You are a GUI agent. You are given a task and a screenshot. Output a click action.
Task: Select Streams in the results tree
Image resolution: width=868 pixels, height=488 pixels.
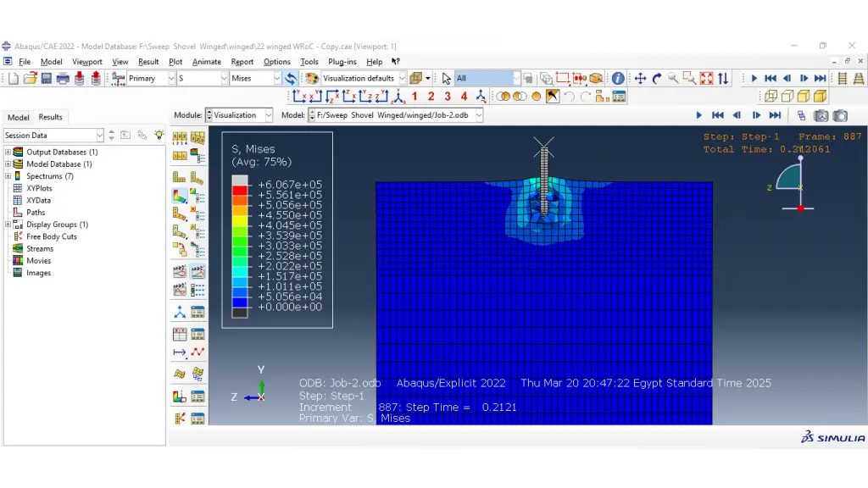[x=40, y=248]
